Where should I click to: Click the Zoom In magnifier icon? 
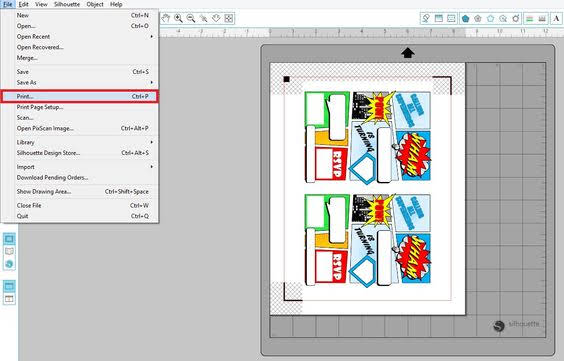(178, 18)
